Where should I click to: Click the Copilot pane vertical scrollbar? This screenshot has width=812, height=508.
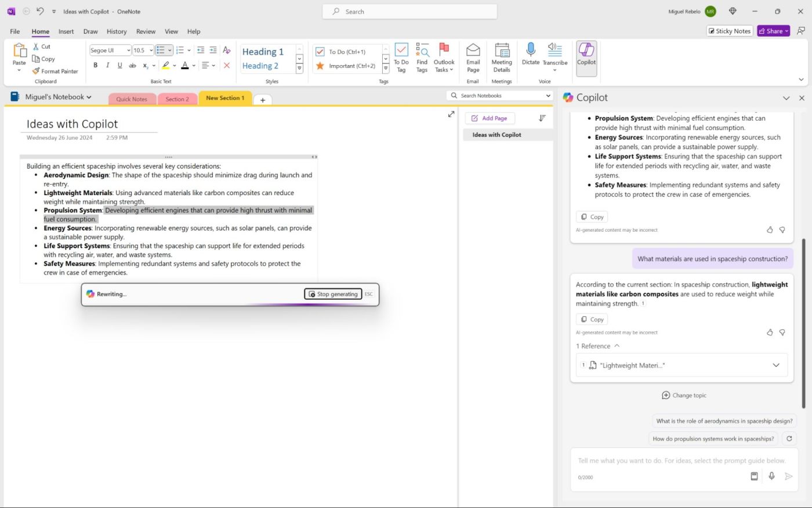point(803,323)
